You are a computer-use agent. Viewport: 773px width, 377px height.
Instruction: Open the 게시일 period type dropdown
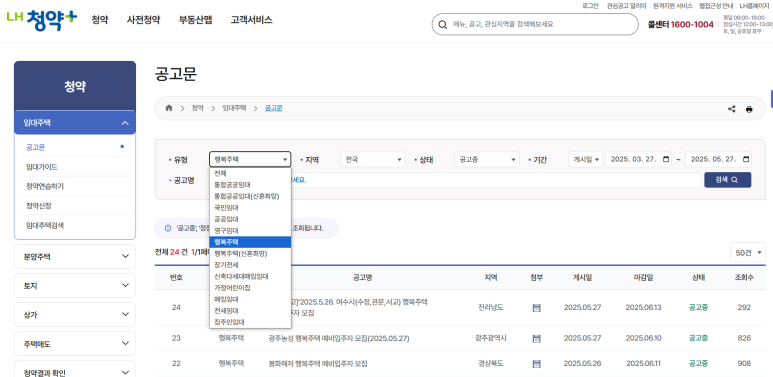(x=586, y=160)
